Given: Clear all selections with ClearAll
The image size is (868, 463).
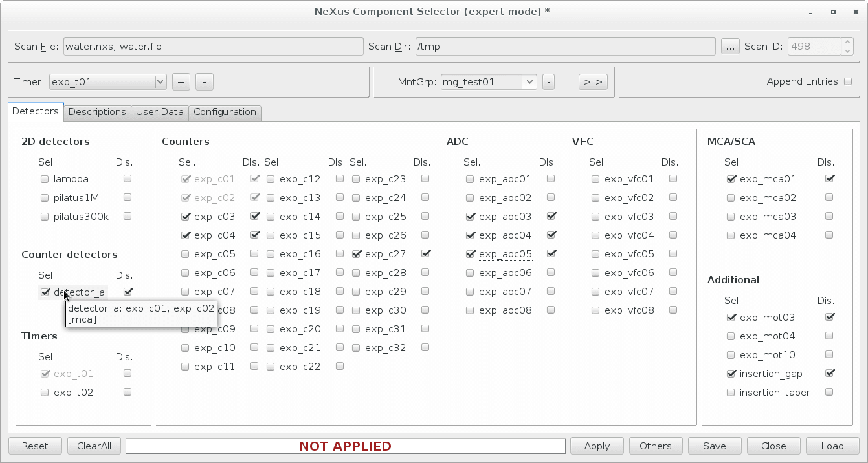Looking at the screenshot, I should (x=94, y=446).
